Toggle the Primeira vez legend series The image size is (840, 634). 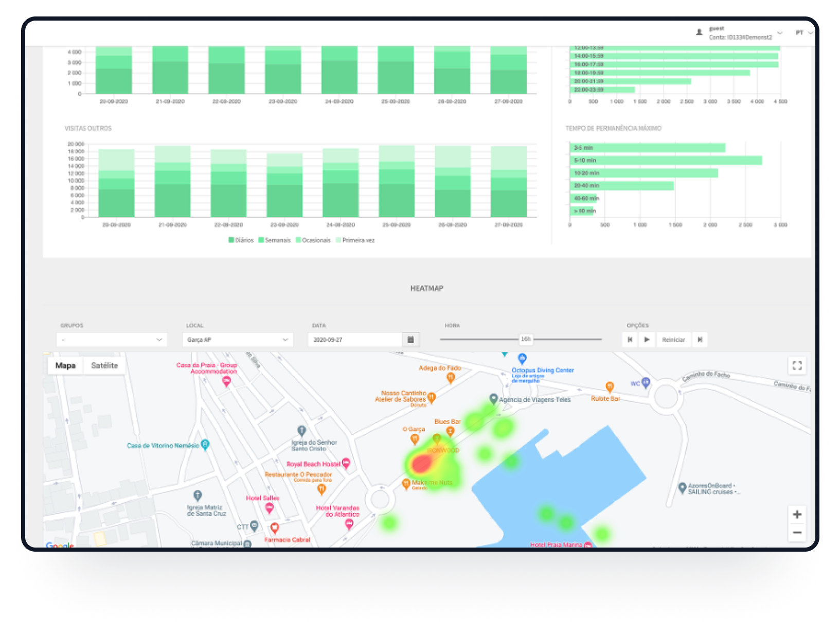[355, 240]
